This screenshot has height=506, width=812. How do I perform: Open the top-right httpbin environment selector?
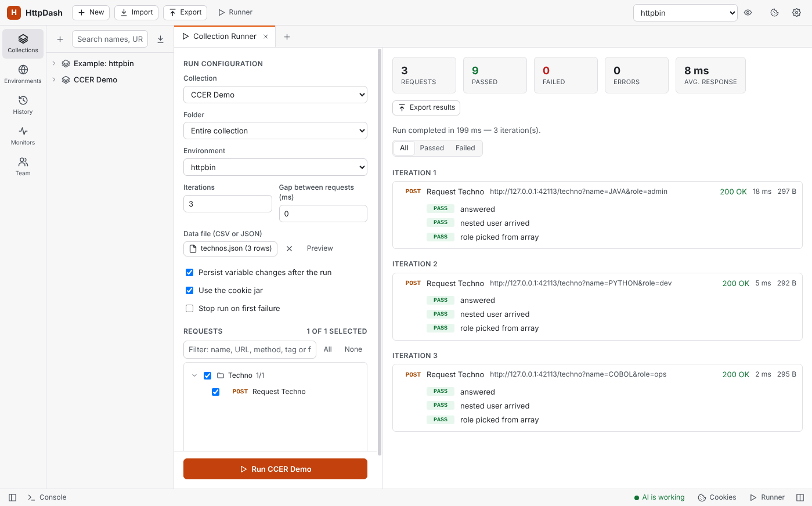coord(685,13)
